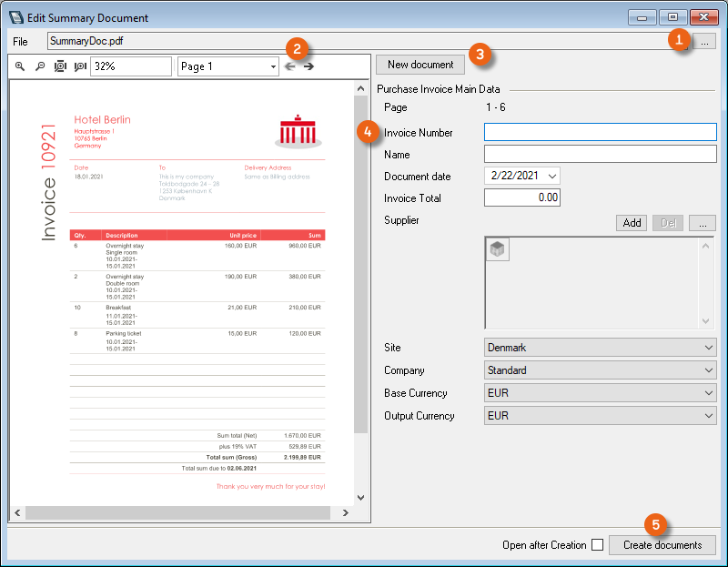Click the Create documents button
728x567 pixels.
click(662, 545)
